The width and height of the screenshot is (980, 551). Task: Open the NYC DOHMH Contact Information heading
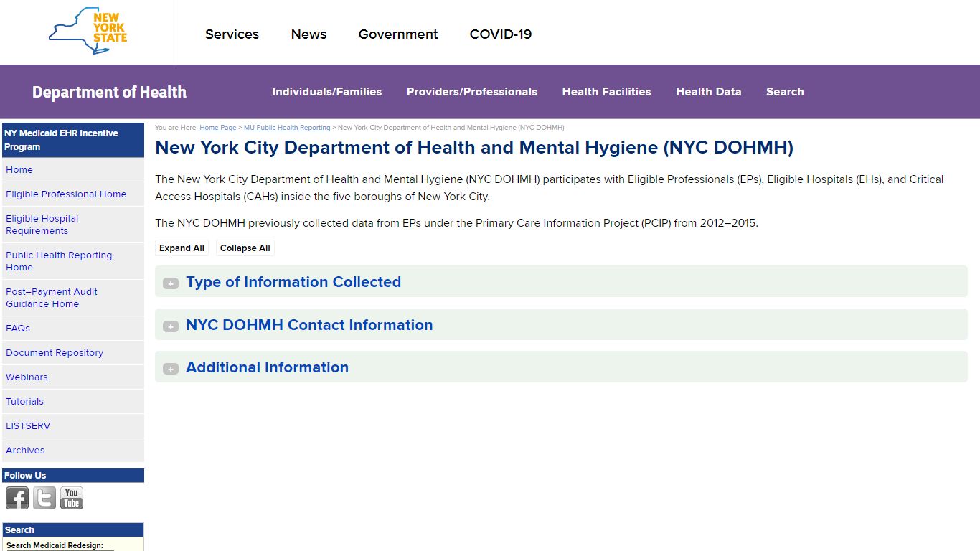(309, 325)
